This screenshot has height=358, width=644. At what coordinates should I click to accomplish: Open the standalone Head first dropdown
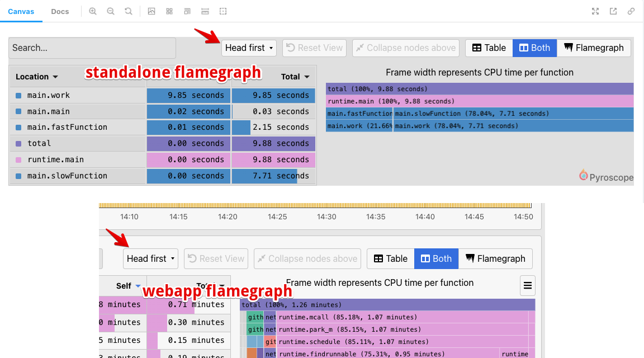(249, 48)
